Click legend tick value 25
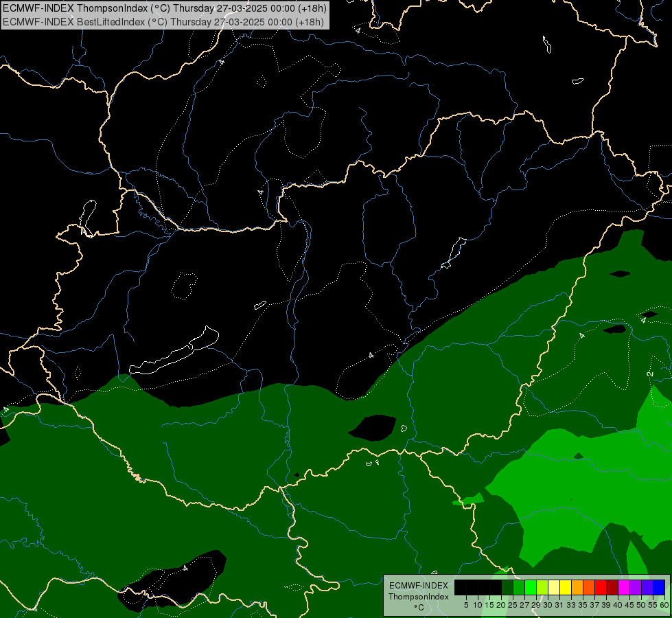The height and width of the screenshot is (618, 672). 513,605
